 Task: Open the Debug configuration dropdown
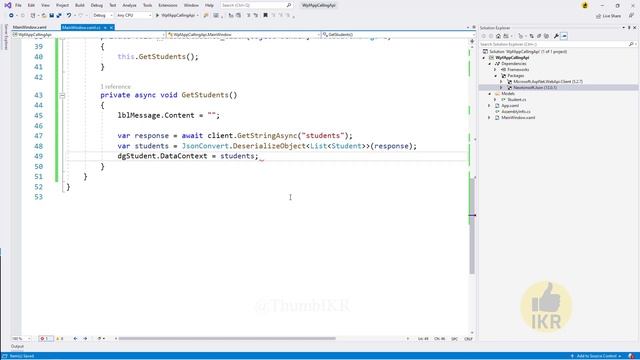pyautogui.click(x=102, y=15)
